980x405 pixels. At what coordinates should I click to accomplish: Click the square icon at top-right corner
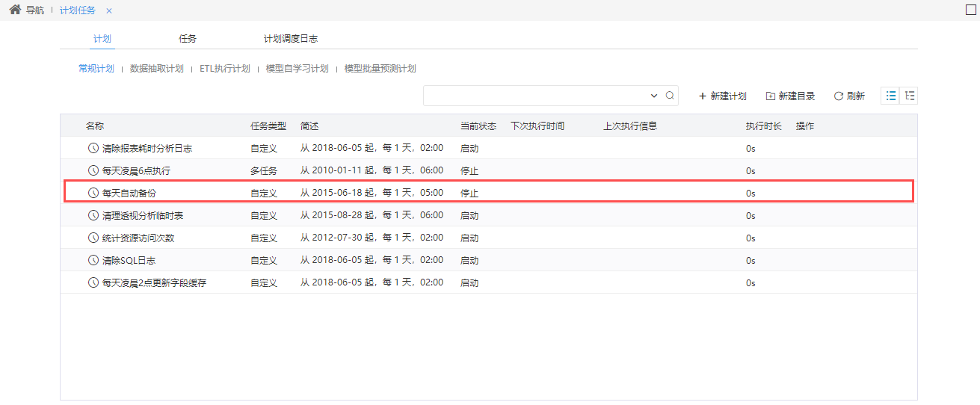(971, 10)
